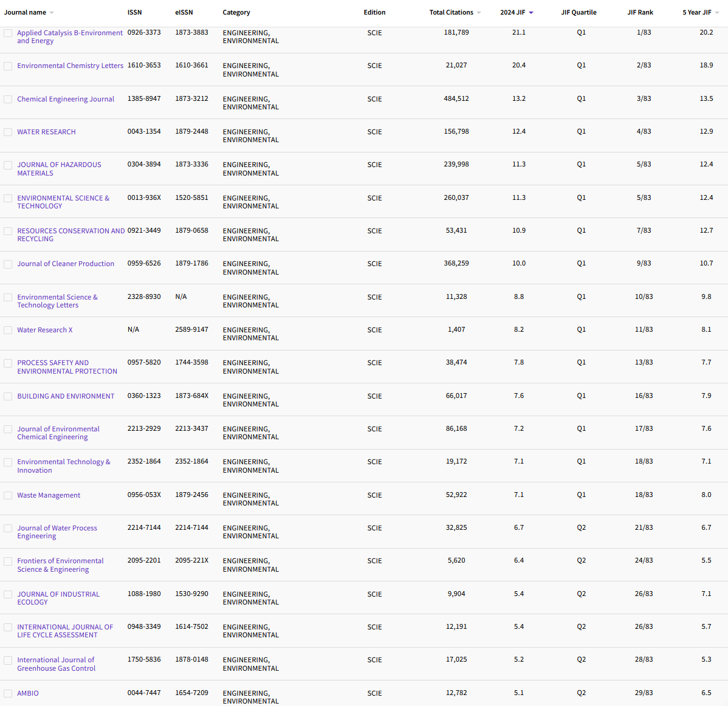Check the AMBIO row checkbox
This screenshot has height=706, width=728.
click(8, 693)
